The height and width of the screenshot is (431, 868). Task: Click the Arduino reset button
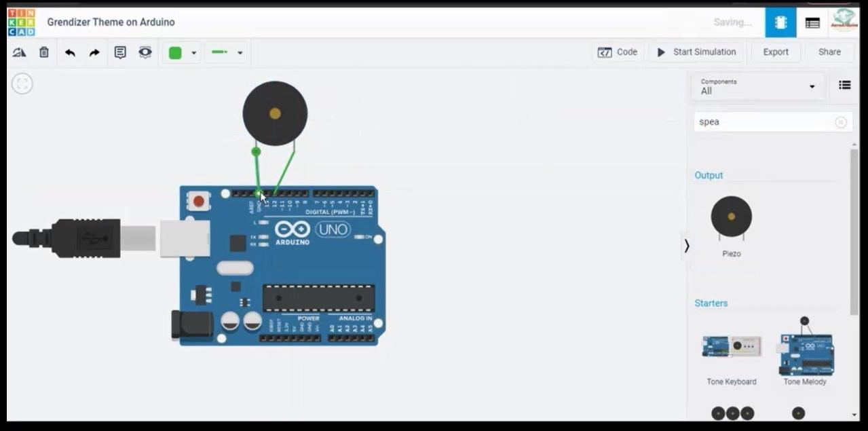[198, 201]
